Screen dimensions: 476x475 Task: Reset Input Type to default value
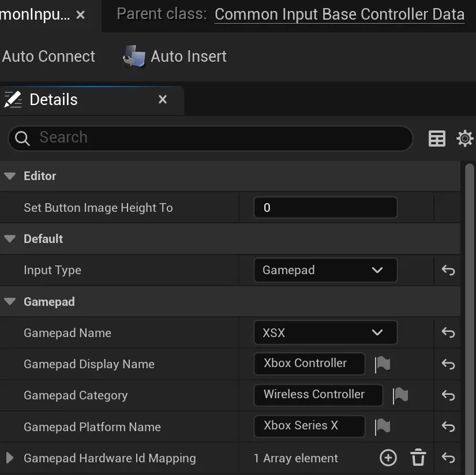[x=448, y=270]
